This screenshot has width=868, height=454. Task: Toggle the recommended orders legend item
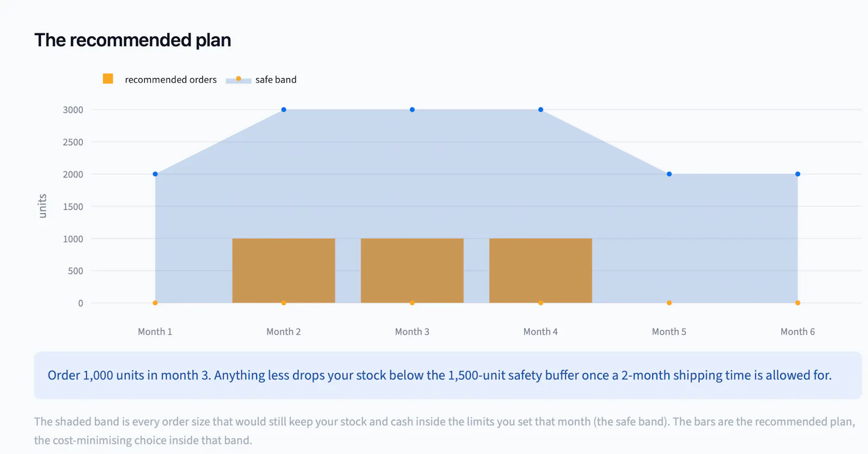click(159, 79)
